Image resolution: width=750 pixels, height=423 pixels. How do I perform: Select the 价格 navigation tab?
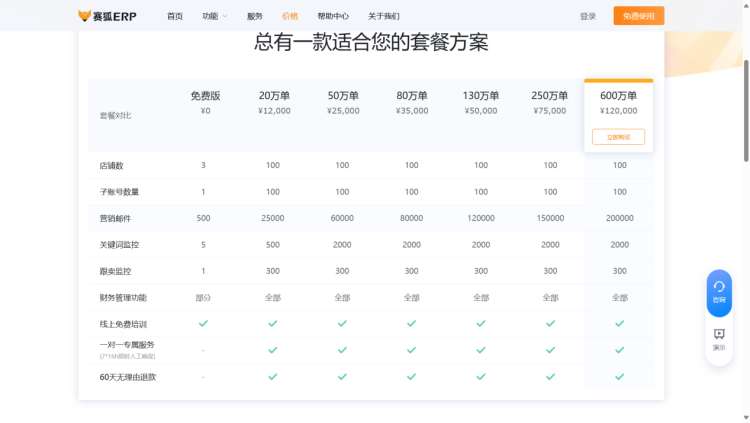point(290,16)
